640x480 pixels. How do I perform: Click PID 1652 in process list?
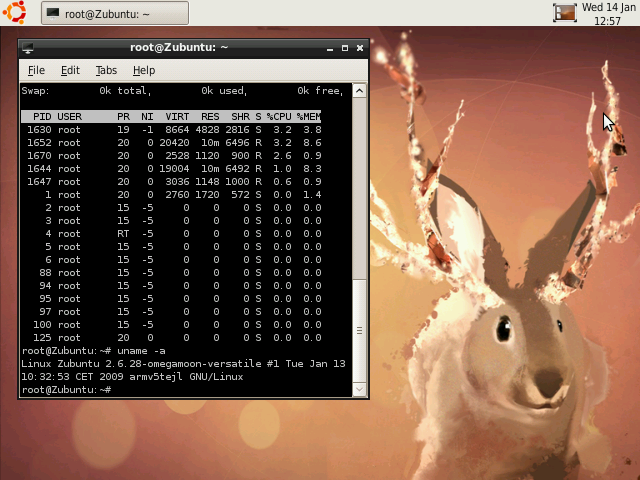pos(39,143)
